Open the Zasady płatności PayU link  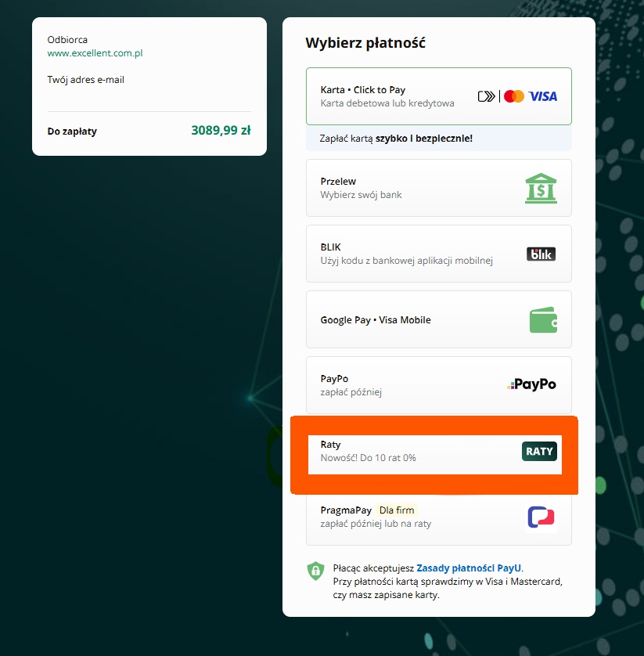pos(469,568)
